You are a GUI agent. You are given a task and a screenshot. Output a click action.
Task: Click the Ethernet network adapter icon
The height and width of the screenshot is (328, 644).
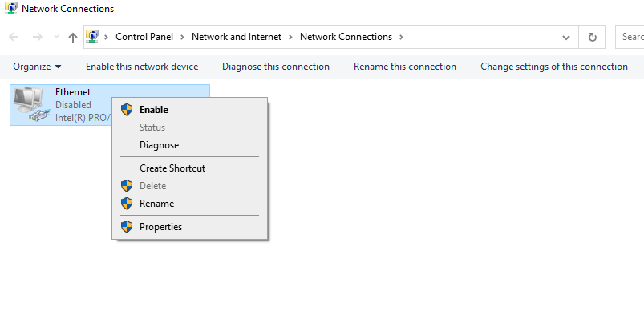(30, 105)
